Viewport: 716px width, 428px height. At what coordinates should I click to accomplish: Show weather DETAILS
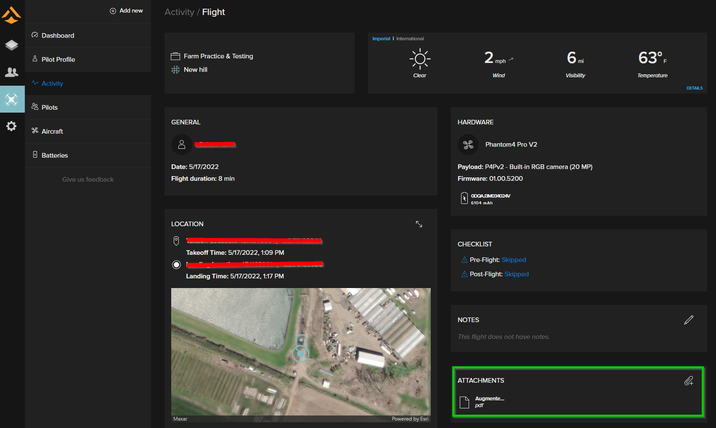[694, 88]
